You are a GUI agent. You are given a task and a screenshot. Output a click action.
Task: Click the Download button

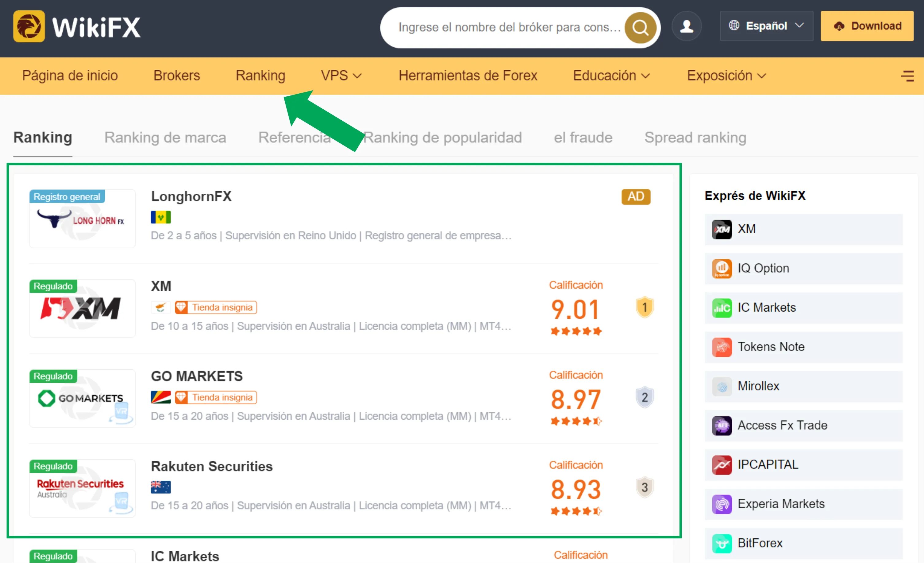click(x=867, y=26)
